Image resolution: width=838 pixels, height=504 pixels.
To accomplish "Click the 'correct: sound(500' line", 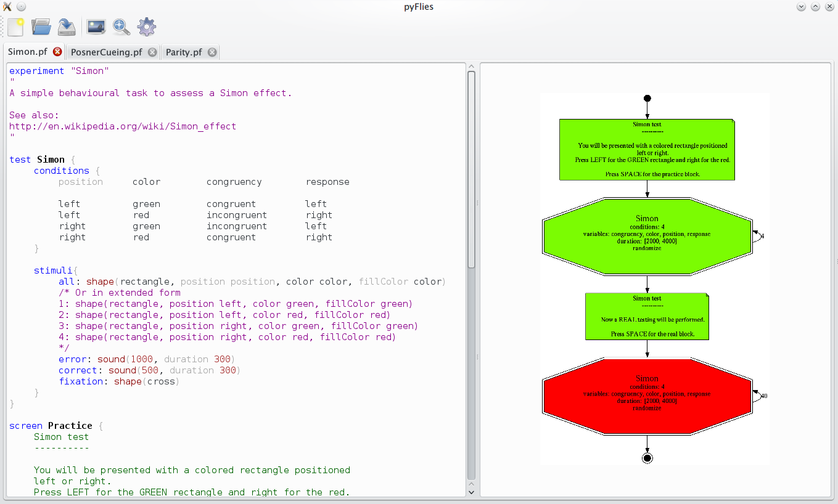I will coord(149,370).
